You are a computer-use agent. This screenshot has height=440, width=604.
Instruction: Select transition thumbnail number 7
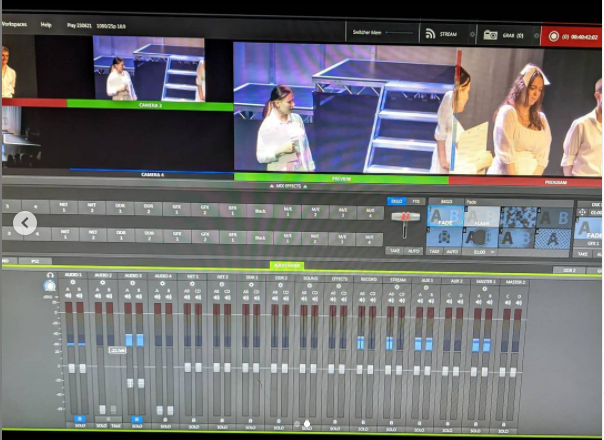[x=517, y=239]
